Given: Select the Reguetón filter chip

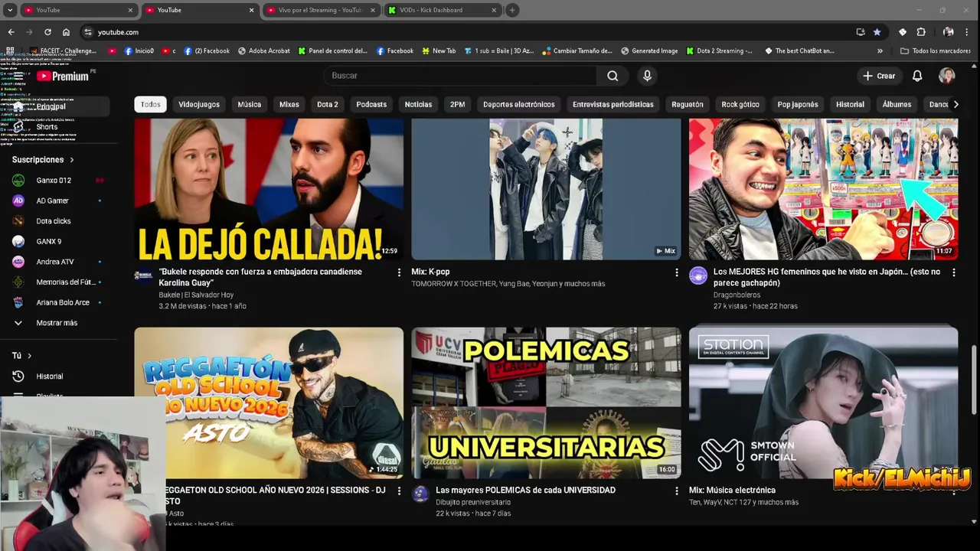Looking at the screenshot, I should 688,104.
